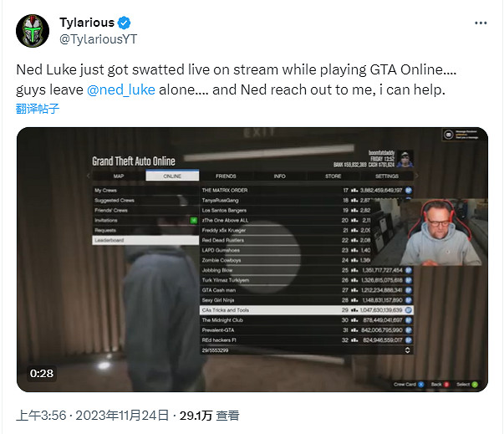Click the blue verified badge next to Tylarious
This screenshot has height=434, width=504.
pos(124,23)
